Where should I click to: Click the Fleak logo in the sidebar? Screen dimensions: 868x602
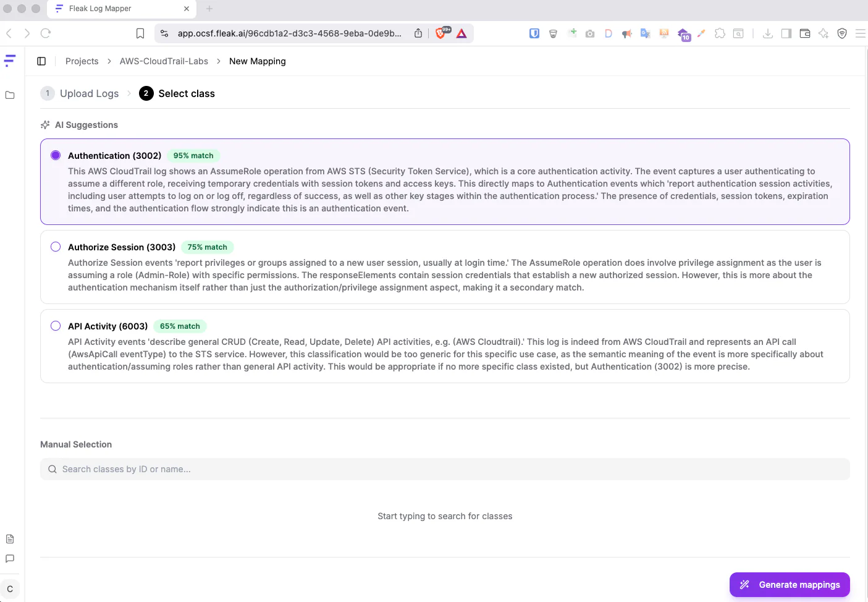[10, 61]
